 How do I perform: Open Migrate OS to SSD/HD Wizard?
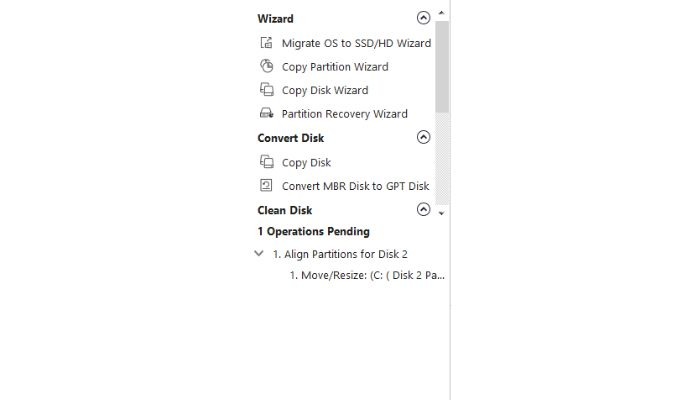click(356, 43)
